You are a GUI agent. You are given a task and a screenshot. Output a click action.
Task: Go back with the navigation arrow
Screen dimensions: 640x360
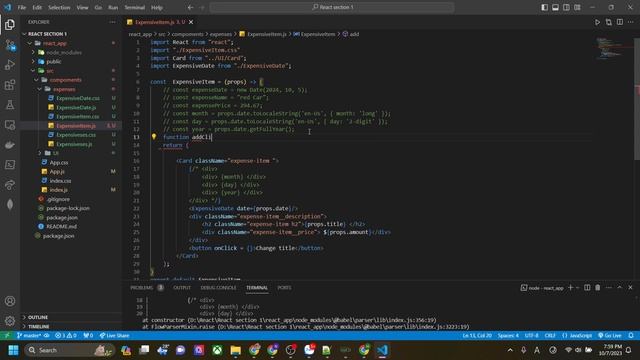point(191,7)
